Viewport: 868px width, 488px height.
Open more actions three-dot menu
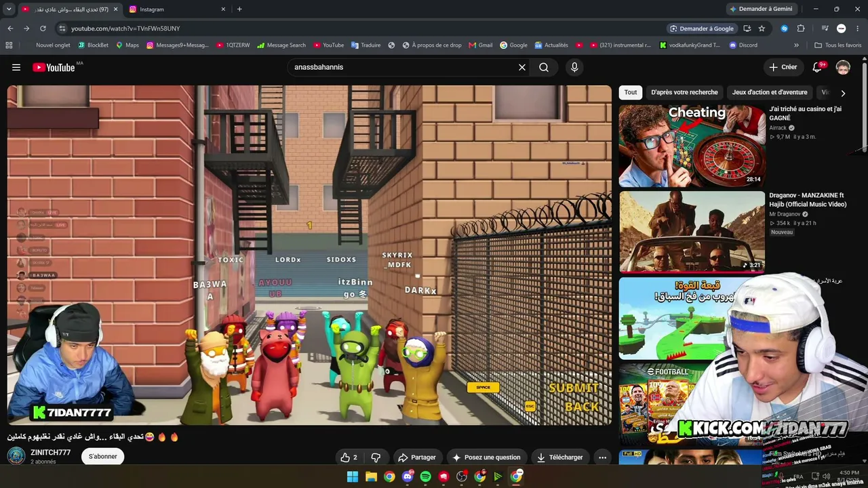[x=602, y=457]
